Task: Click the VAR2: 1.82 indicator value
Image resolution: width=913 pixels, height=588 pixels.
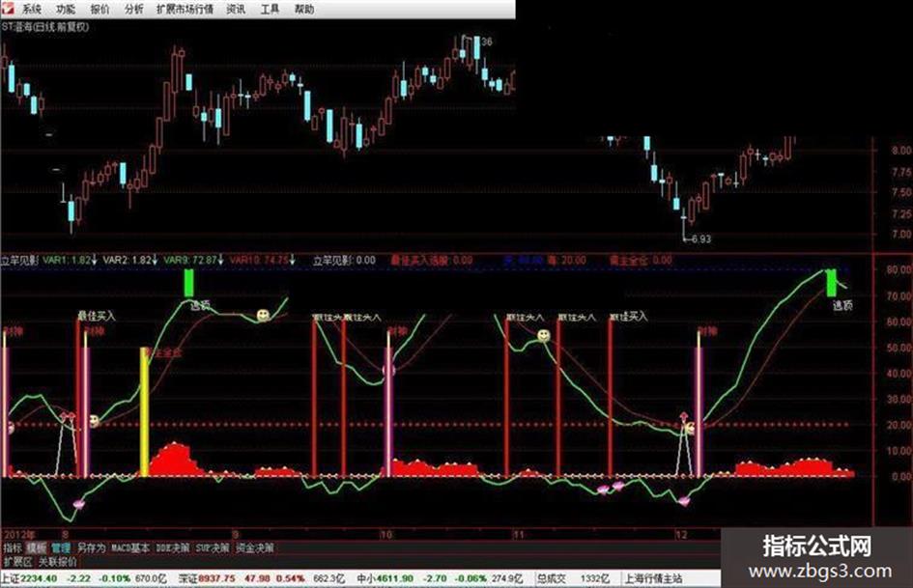Action: (130, 261)
